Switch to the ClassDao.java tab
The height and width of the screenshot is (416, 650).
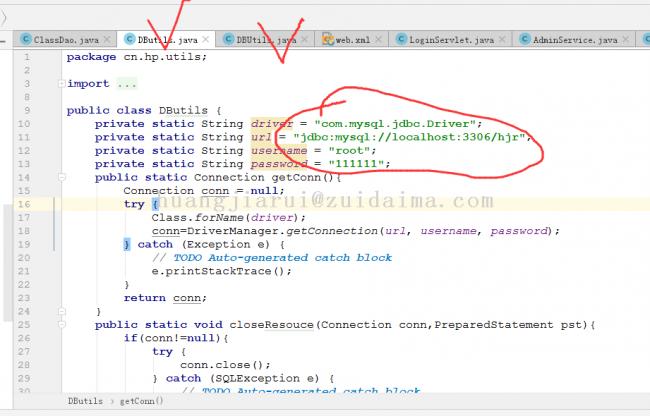pos(66,40)
